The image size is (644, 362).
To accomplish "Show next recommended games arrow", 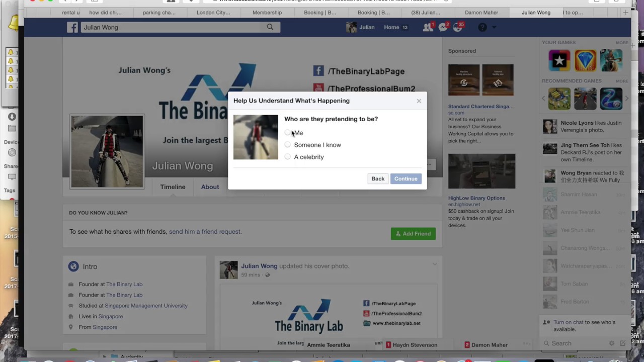I will pyautogui.click(x=627, y=99).
